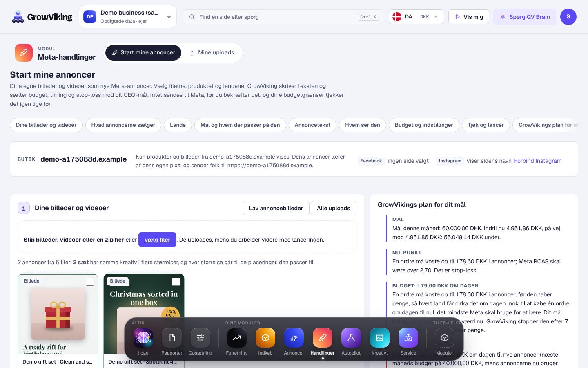The image size is (588, 368).
Task: Open Rapporter in the dock
Action: (172, 338)
